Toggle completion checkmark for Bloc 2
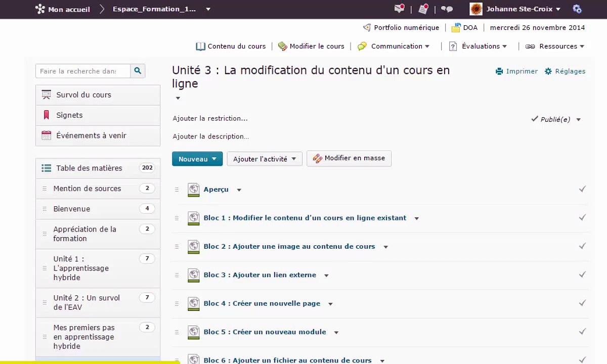This screenshot has width=607, height=364. point(582,246)
